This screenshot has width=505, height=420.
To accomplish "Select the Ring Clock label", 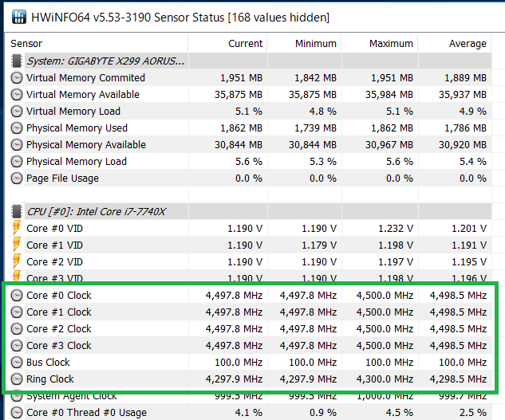I will 50,379.
